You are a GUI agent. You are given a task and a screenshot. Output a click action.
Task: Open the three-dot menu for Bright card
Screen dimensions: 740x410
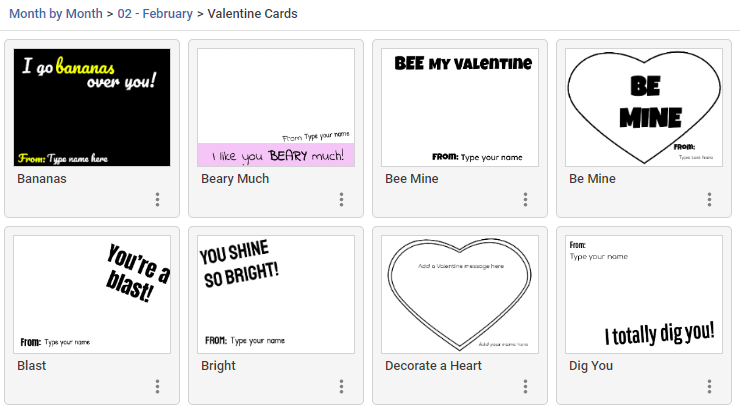(342, 386)
